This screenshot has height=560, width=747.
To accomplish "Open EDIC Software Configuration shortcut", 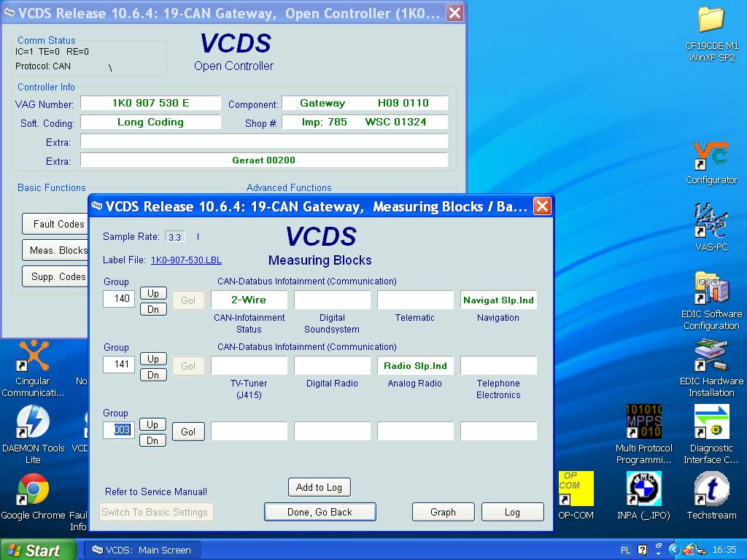I will pos(711,301).
